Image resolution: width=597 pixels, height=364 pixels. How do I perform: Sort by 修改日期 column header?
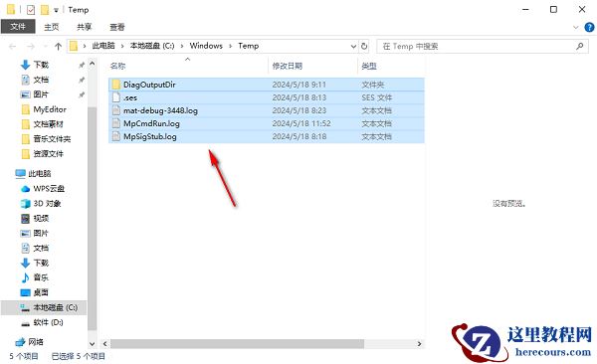288,66
